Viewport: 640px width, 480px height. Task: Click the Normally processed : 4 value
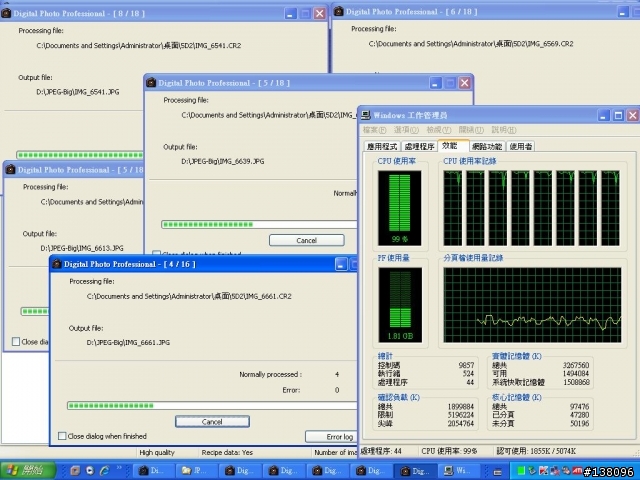tap(337, 374)
